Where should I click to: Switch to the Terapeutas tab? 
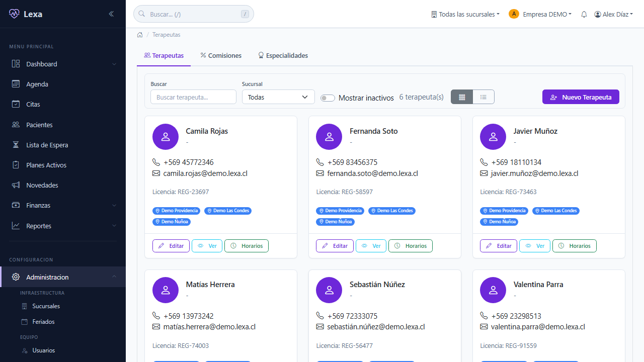pos(164,56)
